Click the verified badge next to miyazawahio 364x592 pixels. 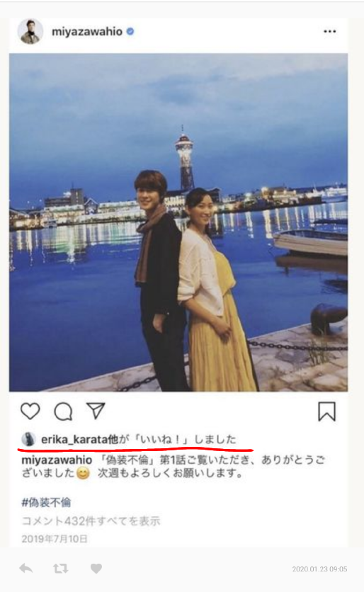pos(130,31)
